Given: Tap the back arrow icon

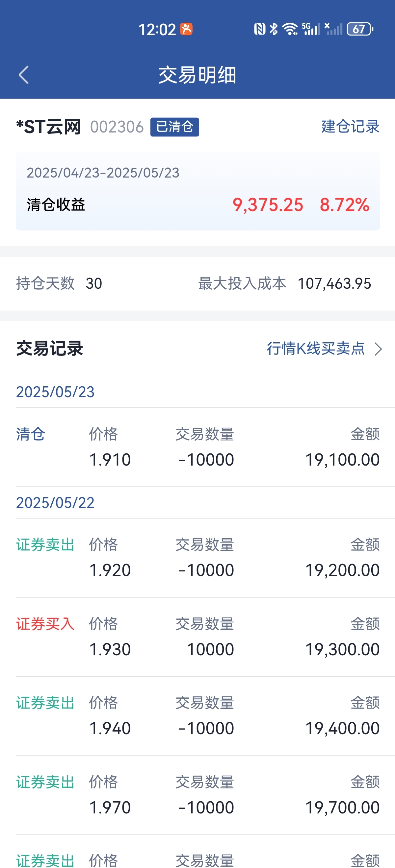Looking at the screenshot, I should [x=24, y=75].
